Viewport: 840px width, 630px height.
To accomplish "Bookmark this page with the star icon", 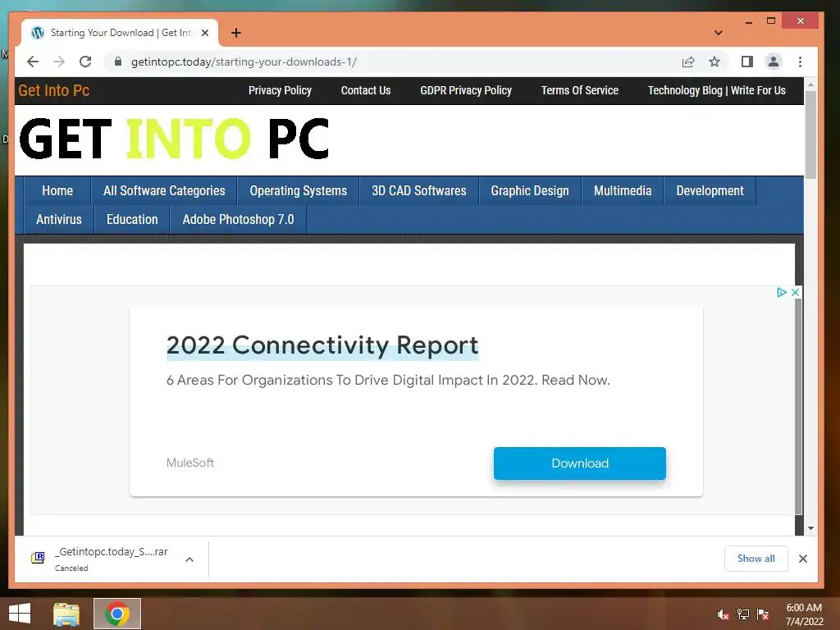I will pos(714,62).
